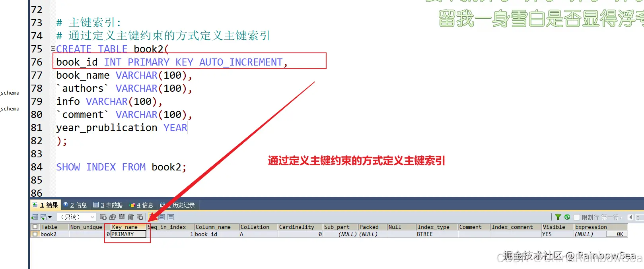Select the book_id cell in Column_name
This screenshot has height=269, width=644.
[216, 234]
